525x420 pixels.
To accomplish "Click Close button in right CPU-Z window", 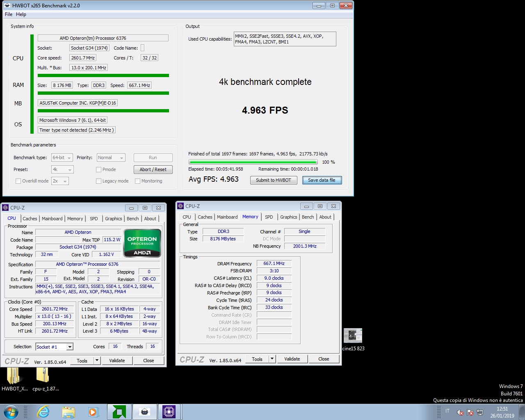I will 324,359.
